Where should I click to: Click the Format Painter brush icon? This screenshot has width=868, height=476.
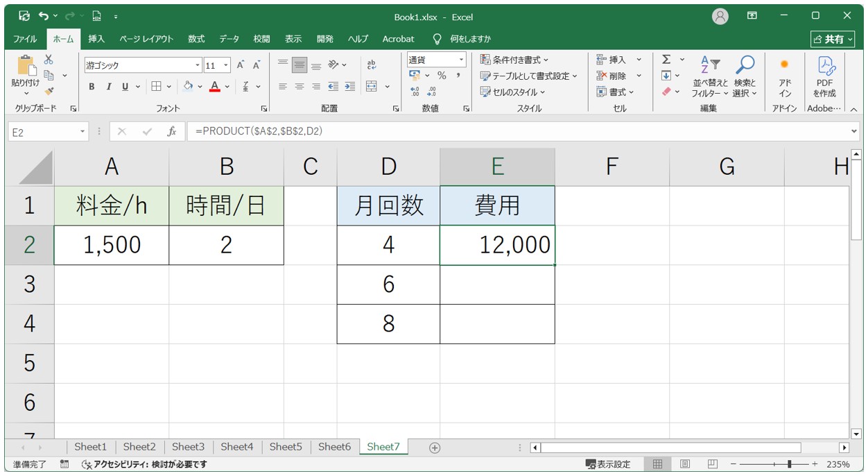49,90
